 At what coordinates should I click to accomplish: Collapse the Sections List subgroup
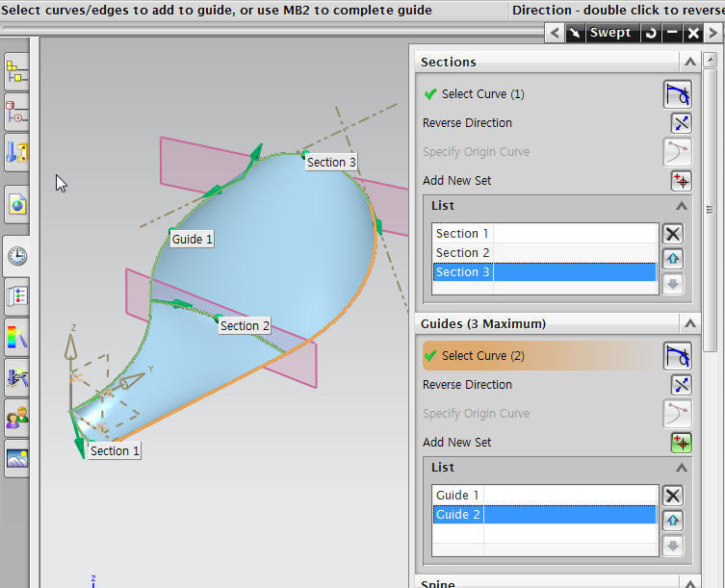tap(682, 206)
